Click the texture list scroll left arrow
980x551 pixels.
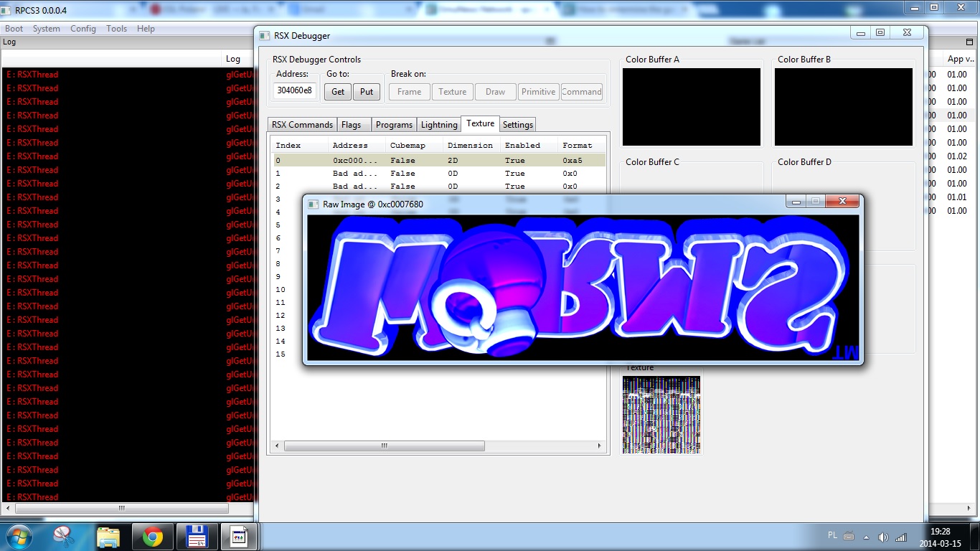[278, 446]
